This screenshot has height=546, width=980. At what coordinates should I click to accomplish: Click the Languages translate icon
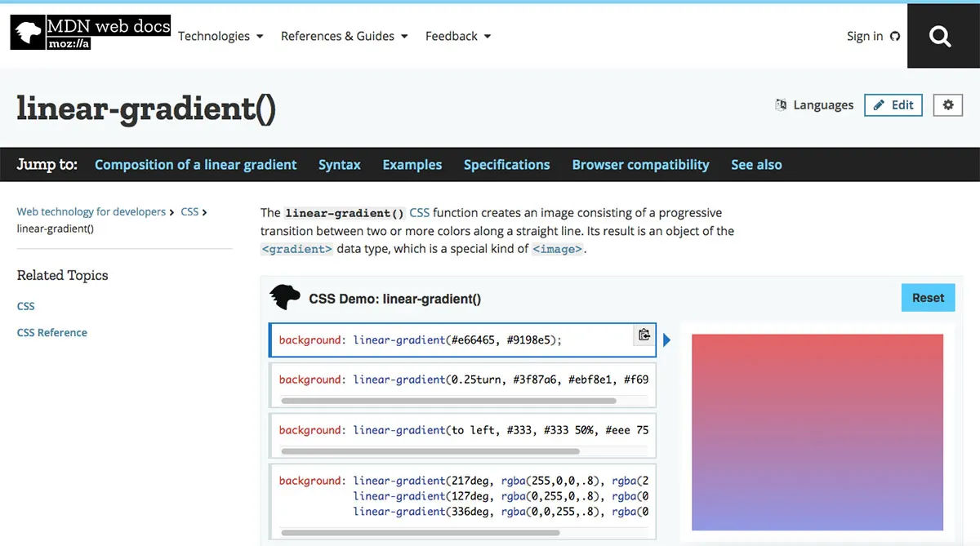pyautogui.click(x=781, y=104)
